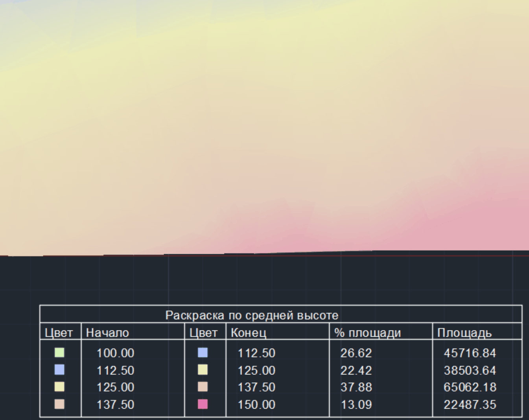The height and width of the screenshot is (420, 529).
Task: Select the 13.09 area percentage cell
Action: click(x=356, y=405)
